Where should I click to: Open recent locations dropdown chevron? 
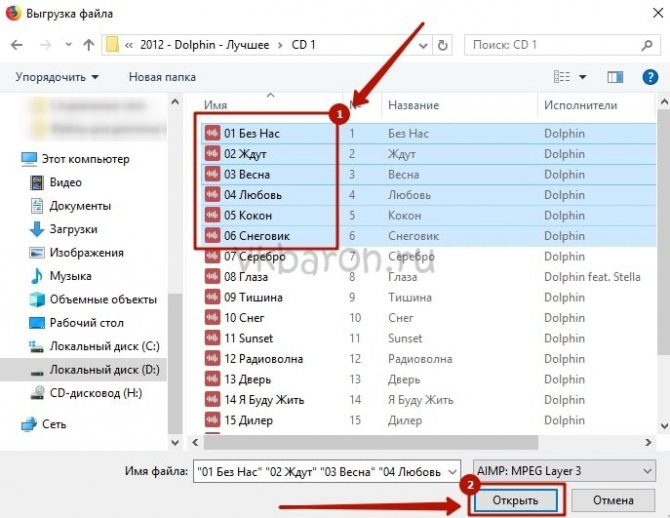[68, 44]
